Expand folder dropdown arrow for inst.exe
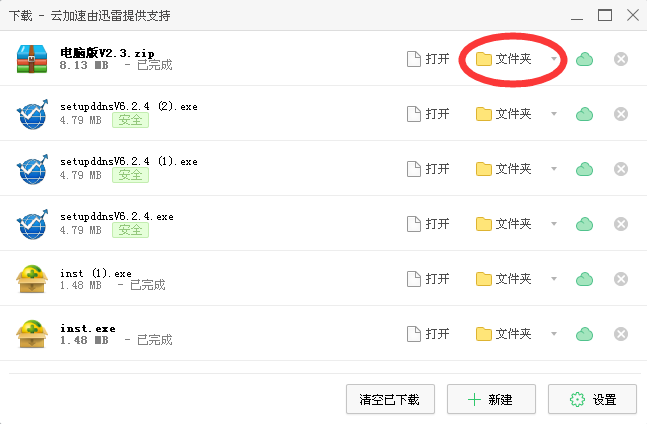 554,334
